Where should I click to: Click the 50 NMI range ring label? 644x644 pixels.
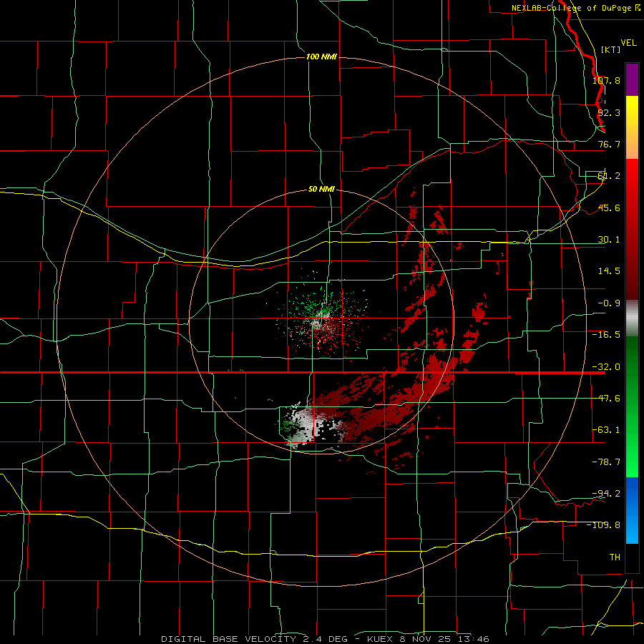321,189
